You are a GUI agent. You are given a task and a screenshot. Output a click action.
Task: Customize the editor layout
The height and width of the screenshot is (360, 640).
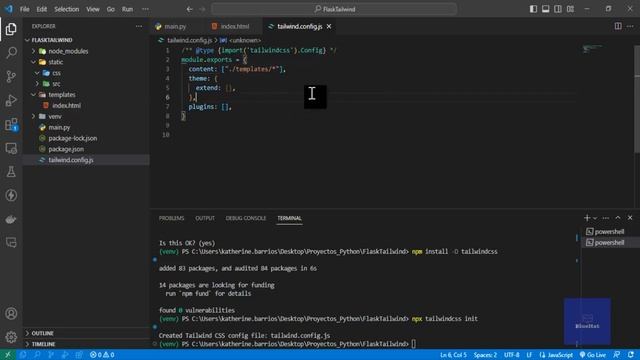coord(570,9)
